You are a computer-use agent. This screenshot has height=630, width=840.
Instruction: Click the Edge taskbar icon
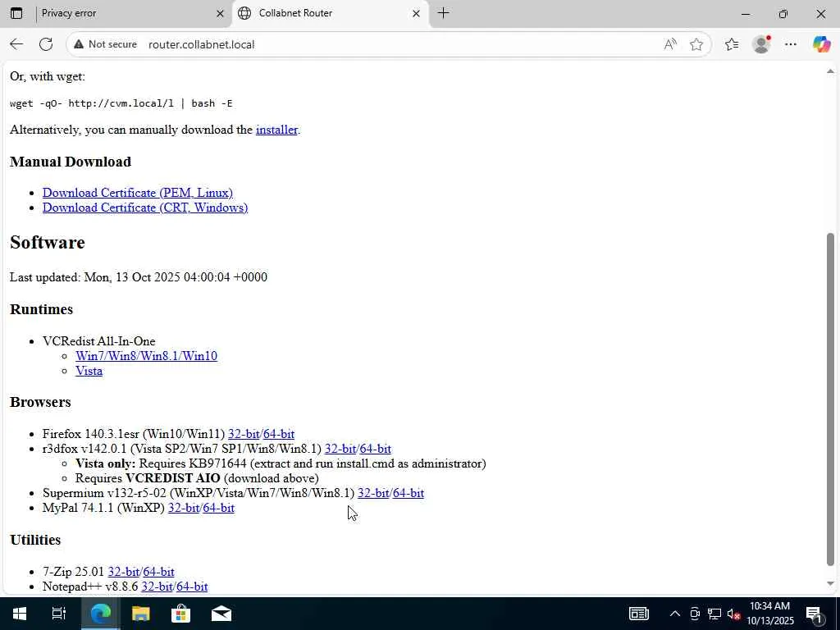pyautogui.click(x=100, y=614)
